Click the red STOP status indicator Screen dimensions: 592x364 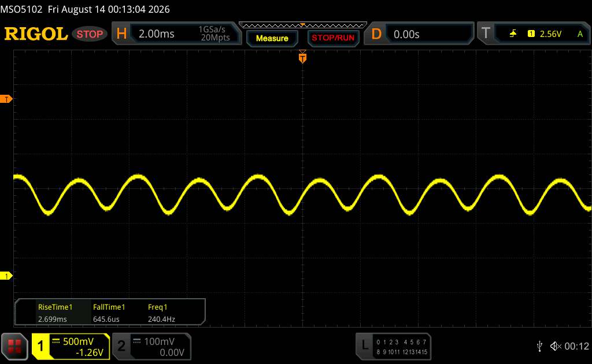[90, 34]
